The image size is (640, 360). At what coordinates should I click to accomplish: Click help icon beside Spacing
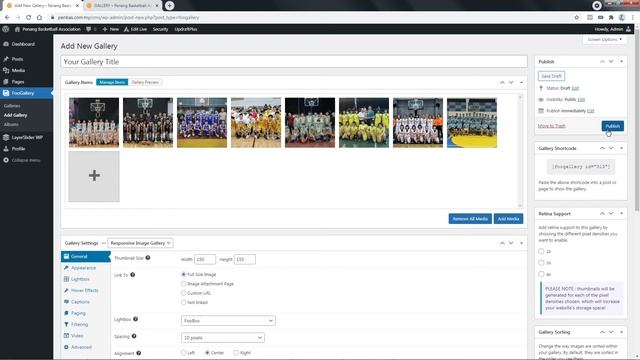point(134,336)
